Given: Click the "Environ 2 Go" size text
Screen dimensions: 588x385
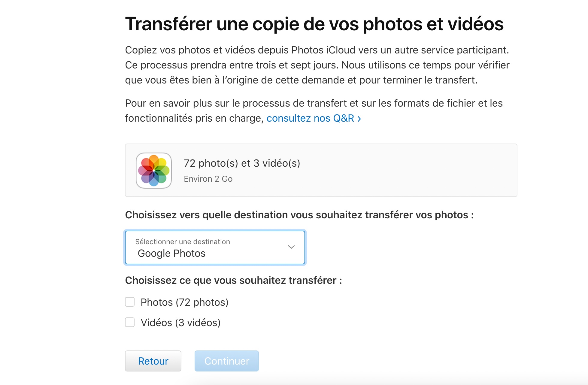Looking at the screenshot, I should (x=208, y=179).
